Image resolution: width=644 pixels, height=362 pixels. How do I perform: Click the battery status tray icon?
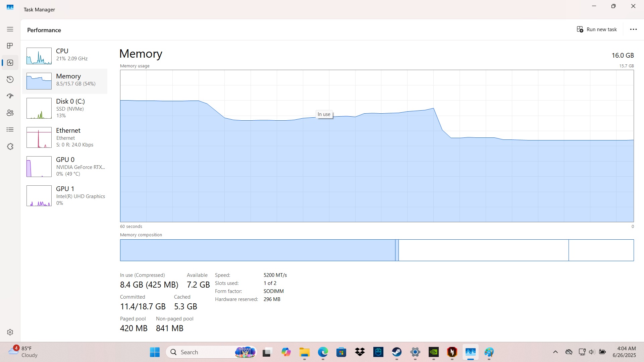click(x=602, y=352)
